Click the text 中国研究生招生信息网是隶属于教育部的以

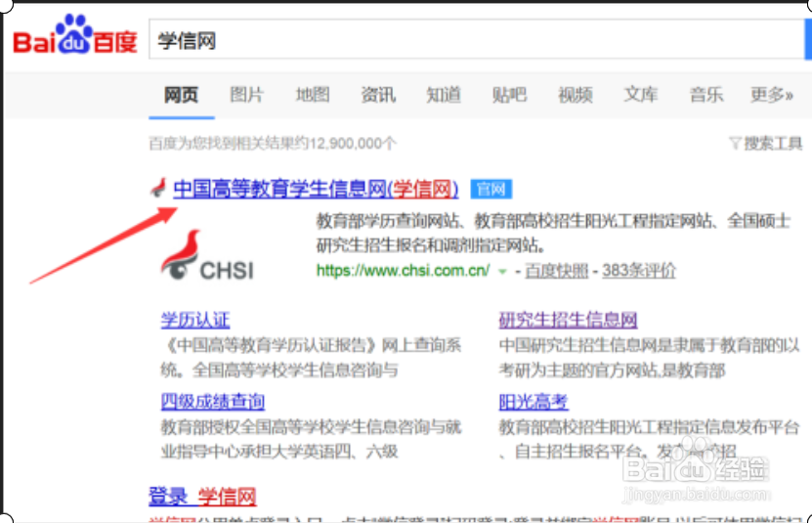click(650, 345)
